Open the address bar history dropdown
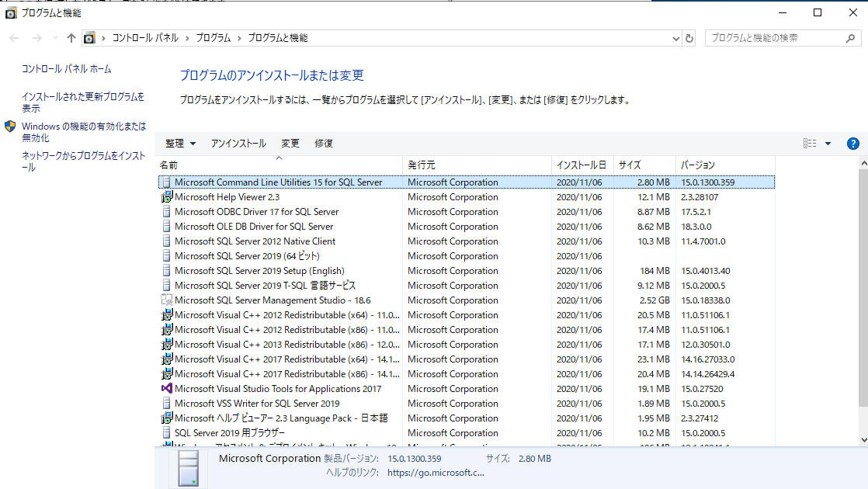The height and width of the screenshot is (489, 868). click(x=675, y=37)
